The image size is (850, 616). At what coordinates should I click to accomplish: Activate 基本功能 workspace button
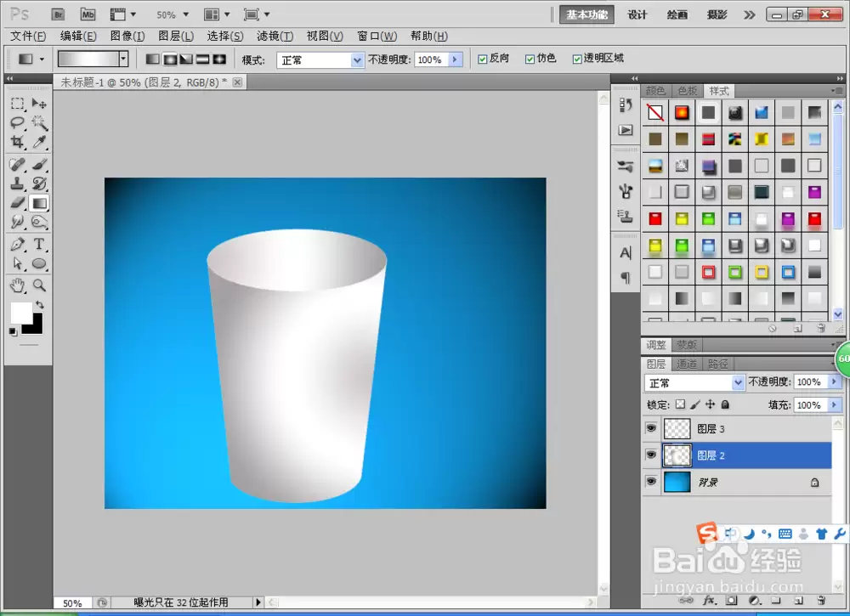click(586, 14)
